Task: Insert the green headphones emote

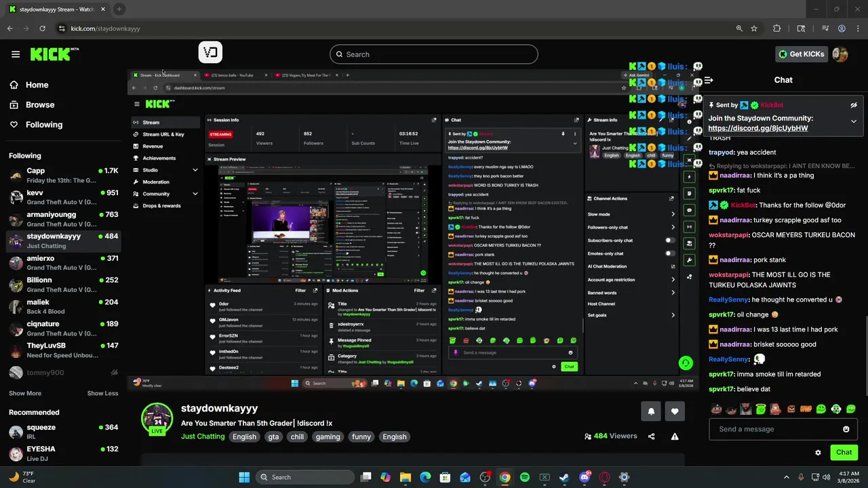Action: (x=836, y=409)
